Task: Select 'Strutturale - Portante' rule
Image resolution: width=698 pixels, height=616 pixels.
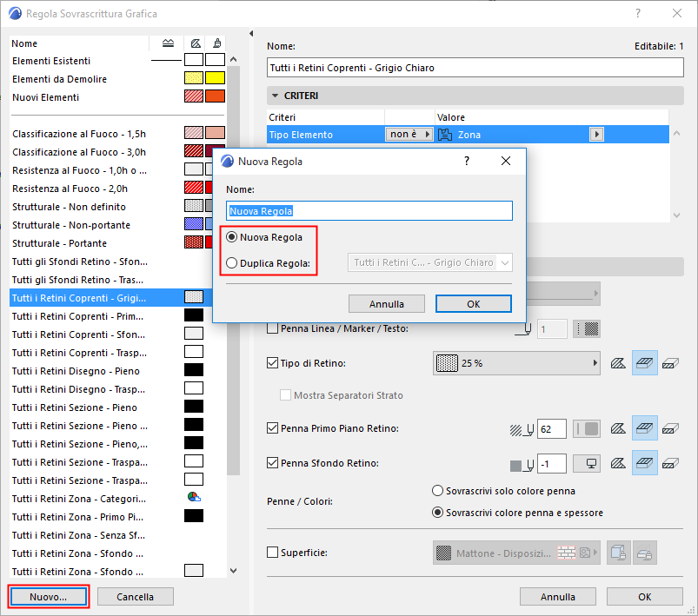Action: click(59, 243)
